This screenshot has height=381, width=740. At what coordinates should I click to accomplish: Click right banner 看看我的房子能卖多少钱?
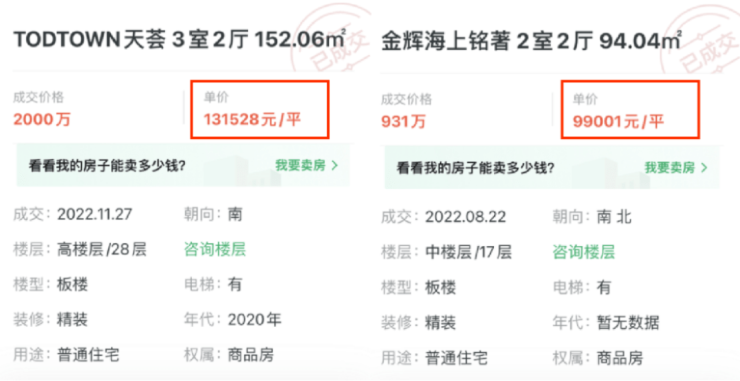pos(475,168)
